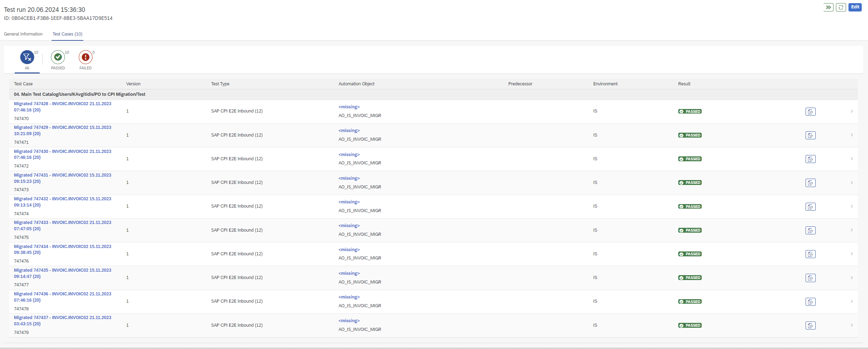Click the double-arrow icon near Edit
The width and height of the screenshot is (868, 349).
point(828,7)
